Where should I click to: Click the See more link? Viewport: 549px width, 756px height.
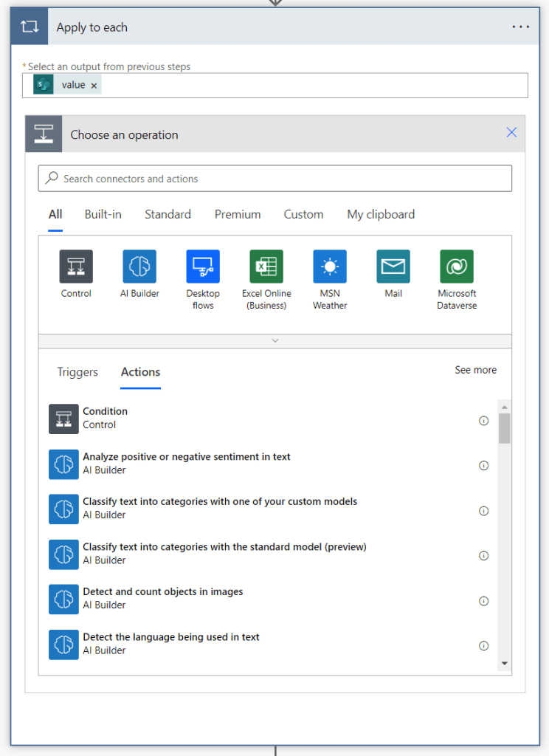(476, 370)
